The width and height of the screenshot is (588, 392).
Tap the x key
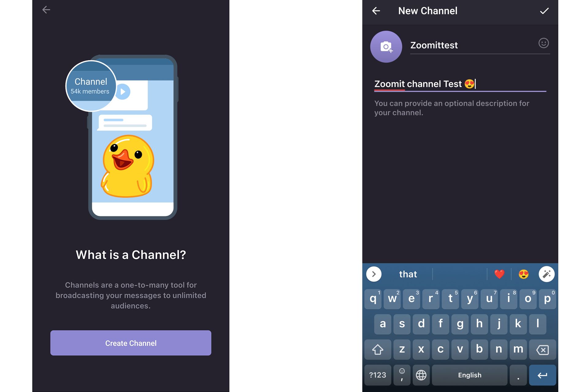[x=421, y=349]
